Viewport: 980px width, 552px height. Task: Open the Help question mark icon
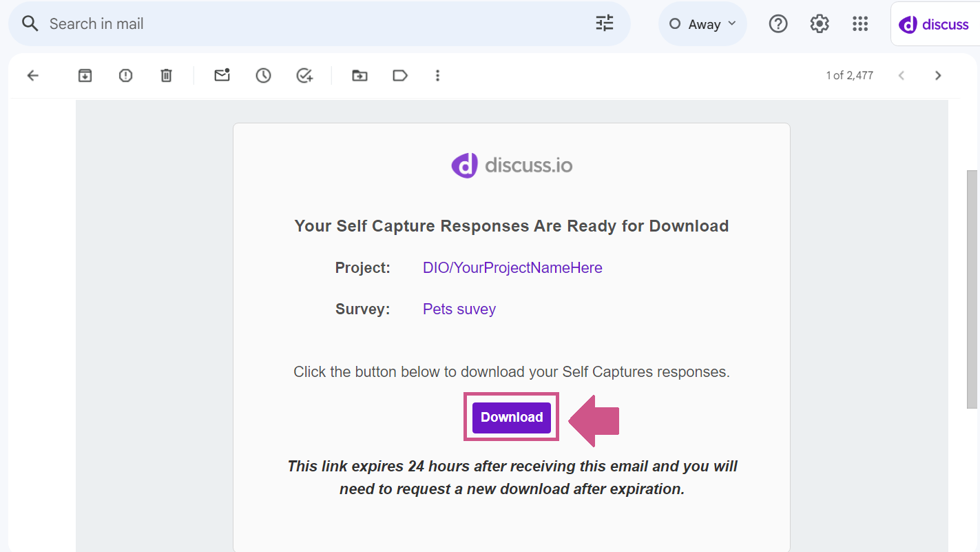point(778,24)
